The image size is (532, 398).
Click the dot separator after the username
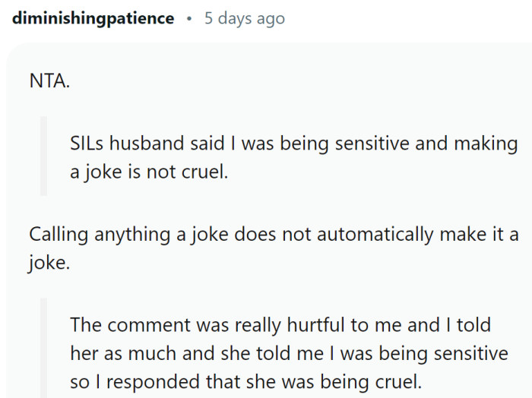[188, 18]
